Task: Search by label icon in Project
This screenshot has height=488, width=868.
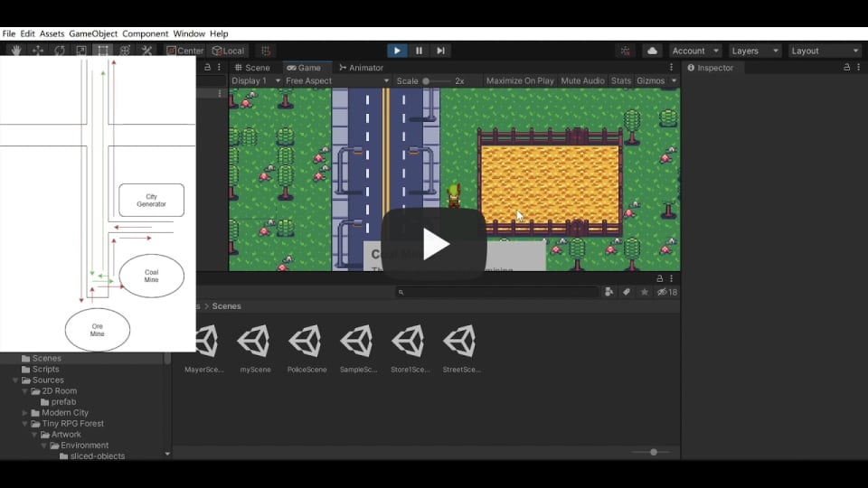Action: 627,292
